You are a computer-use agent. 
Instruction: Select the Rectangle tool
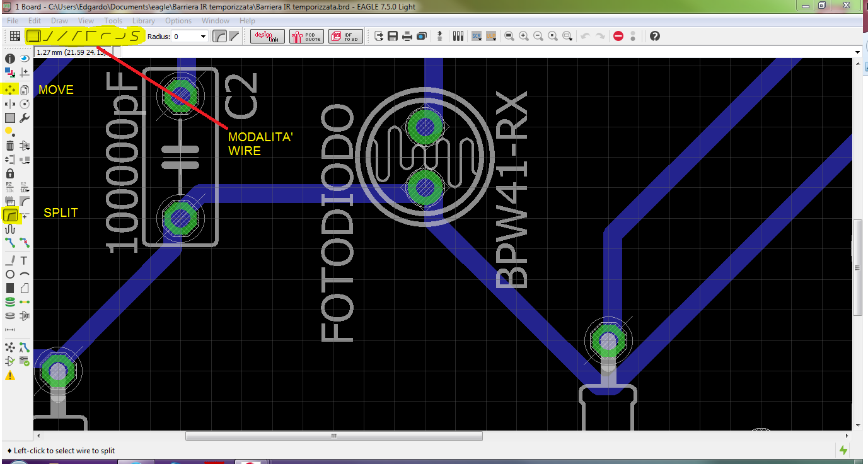tap(10, 288)
